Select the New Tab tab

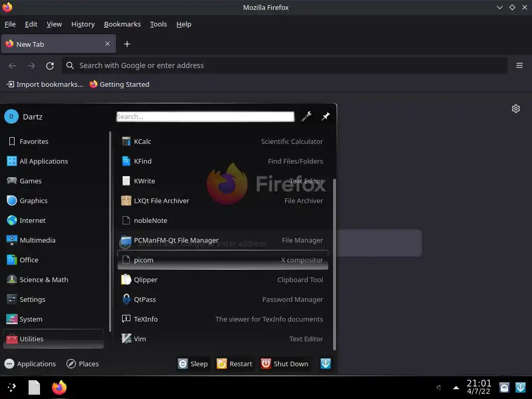pos(58,44)
